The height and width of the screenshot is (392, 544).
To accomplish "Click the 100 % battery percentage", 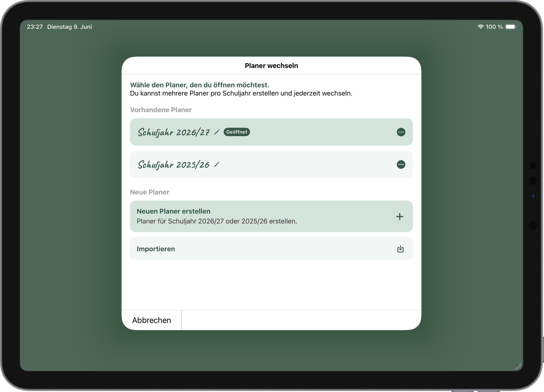I will point(494,27).
